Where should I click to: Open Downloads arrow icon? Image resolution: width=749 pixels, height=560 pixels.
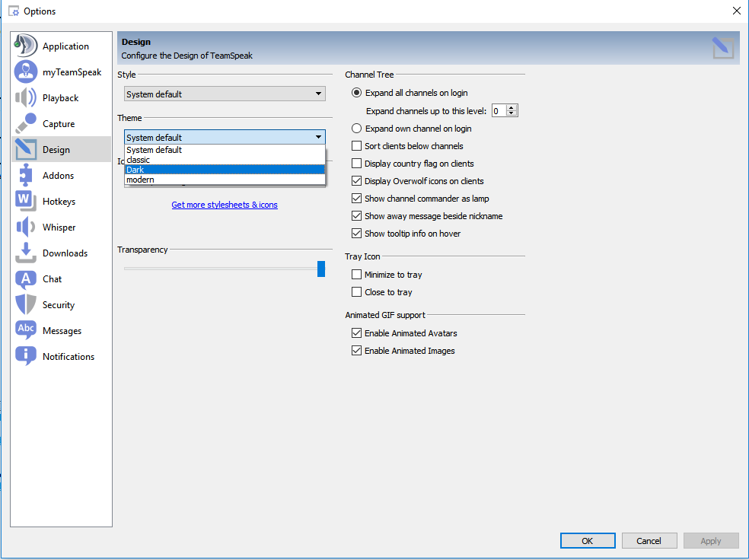[x=25, y=253]
